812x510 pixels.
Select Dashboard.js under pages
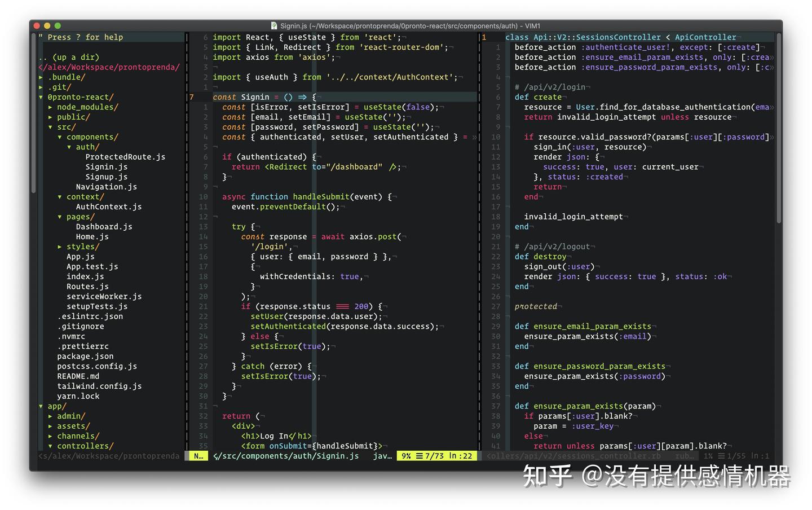pyautogui.click(x=104, y=227)
